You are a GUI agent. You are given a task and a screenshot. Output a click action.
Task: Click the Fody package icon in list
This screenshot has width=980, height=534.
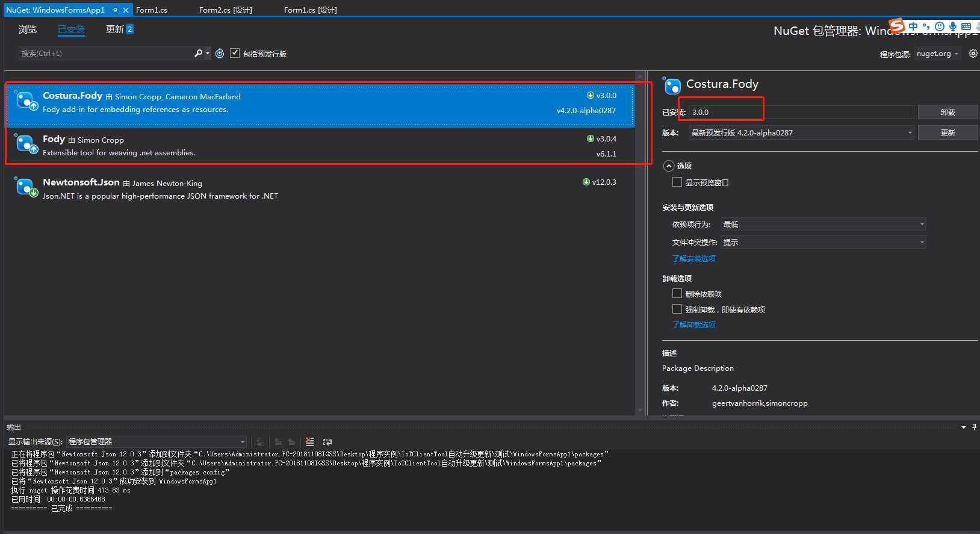pyautogui.click(x=26, y=144)
